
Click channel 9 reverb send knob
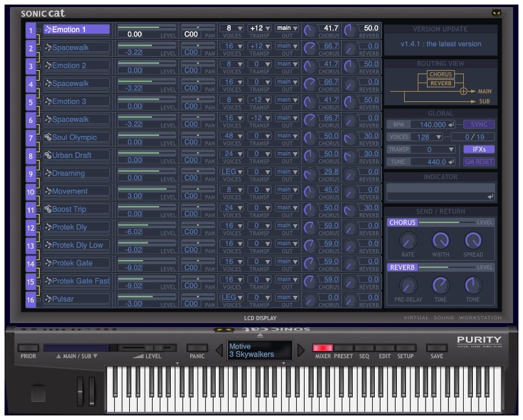pos(350,174)
